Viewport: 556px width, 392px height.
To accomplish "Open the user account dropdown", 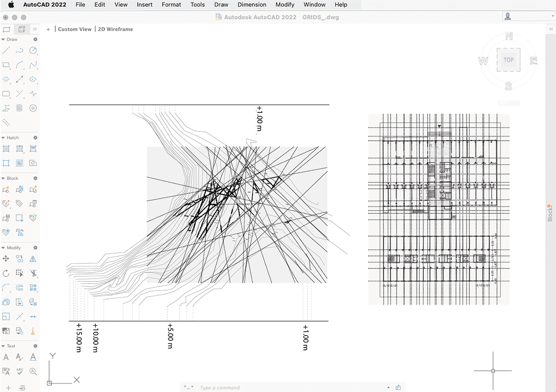I will coord(528,16).
